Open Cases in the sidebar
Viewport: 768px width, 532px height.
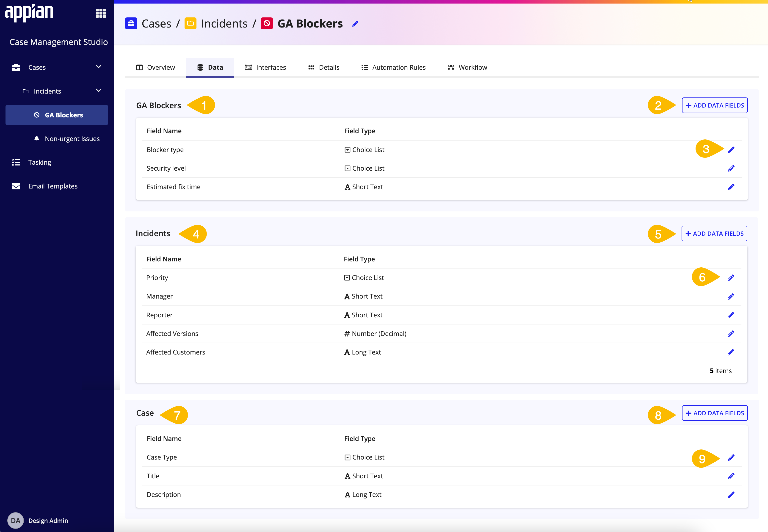[x=37, y=67]
